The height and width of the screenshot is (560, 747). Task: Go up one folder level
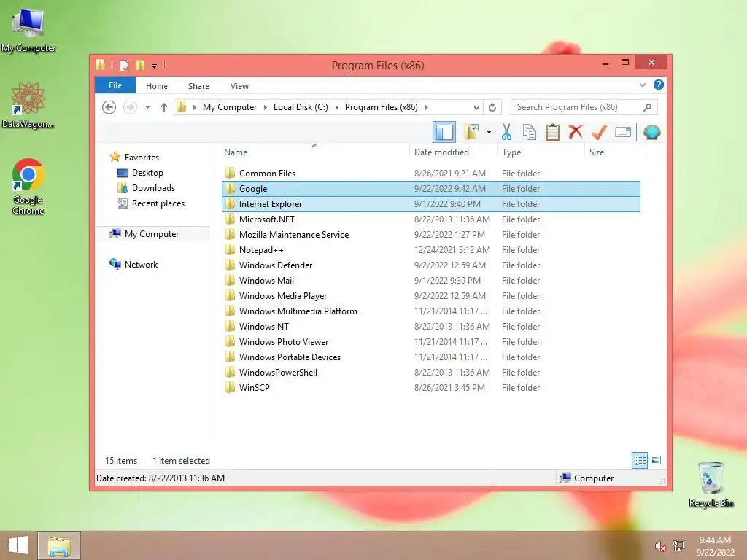[164, 107]
